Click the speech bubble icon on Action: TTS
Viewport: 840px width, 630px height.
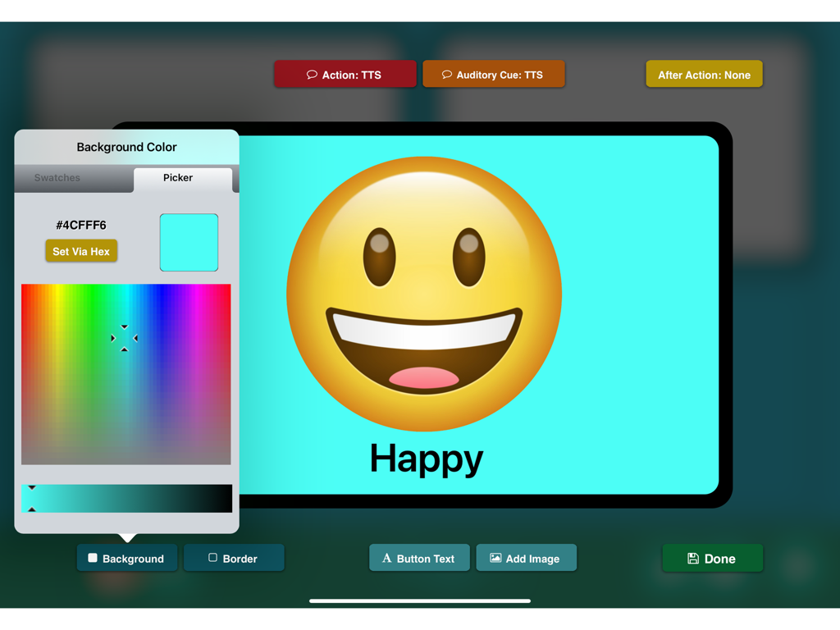pos(311,74)
